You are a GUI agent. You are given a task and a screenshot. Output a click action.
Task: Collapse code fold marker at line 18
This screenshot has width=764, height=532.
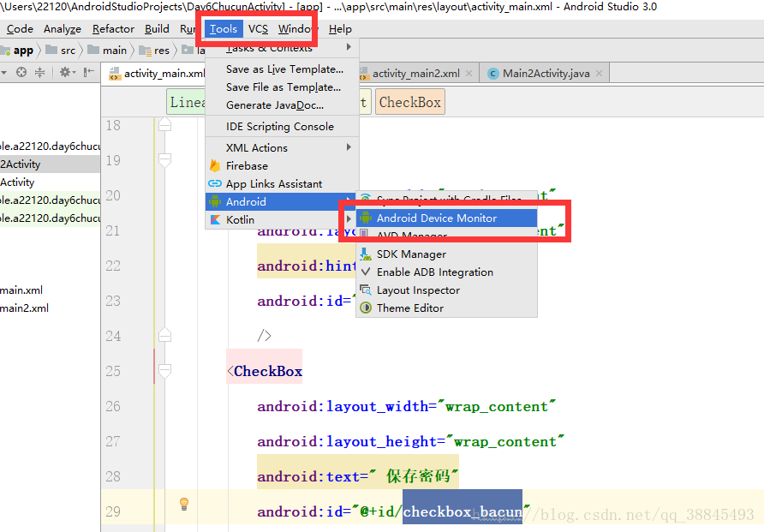click(x=165, y=125)
